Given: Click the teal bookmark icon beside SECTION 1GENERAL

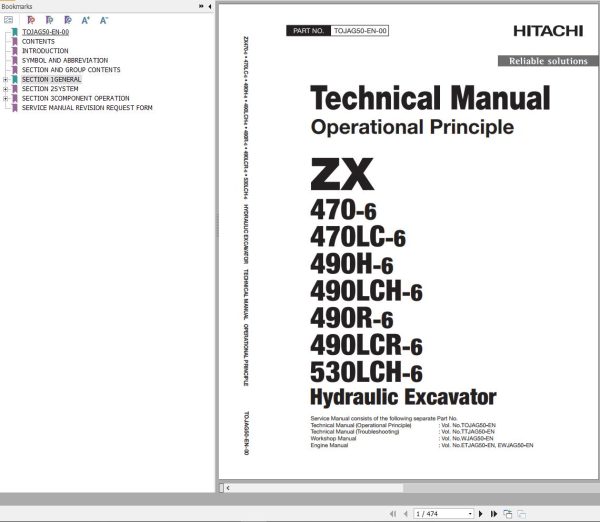Looking at the screenshot, I should pos(15,79).
